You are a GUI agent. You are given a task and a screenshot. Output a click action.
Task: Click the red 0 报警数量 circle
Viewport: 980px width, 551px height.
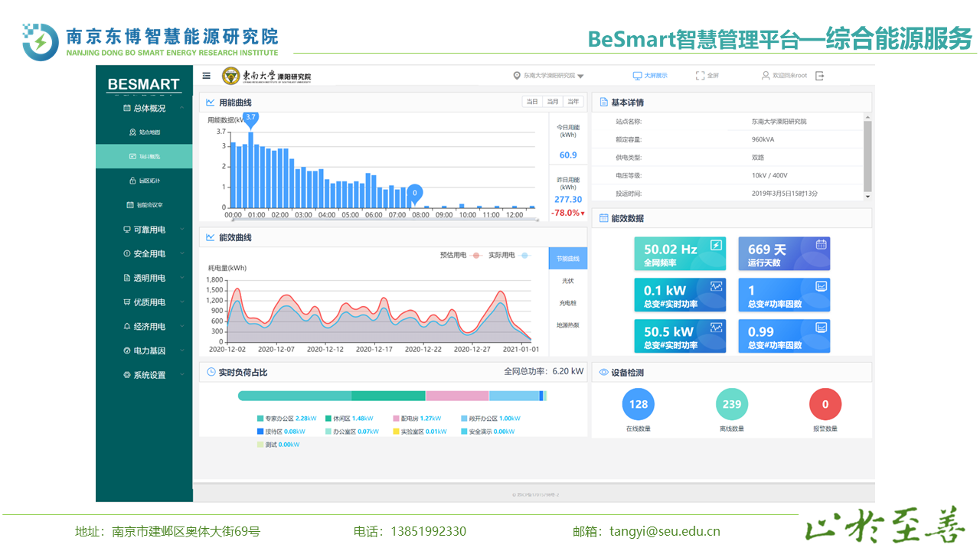[x=825, y=404]
